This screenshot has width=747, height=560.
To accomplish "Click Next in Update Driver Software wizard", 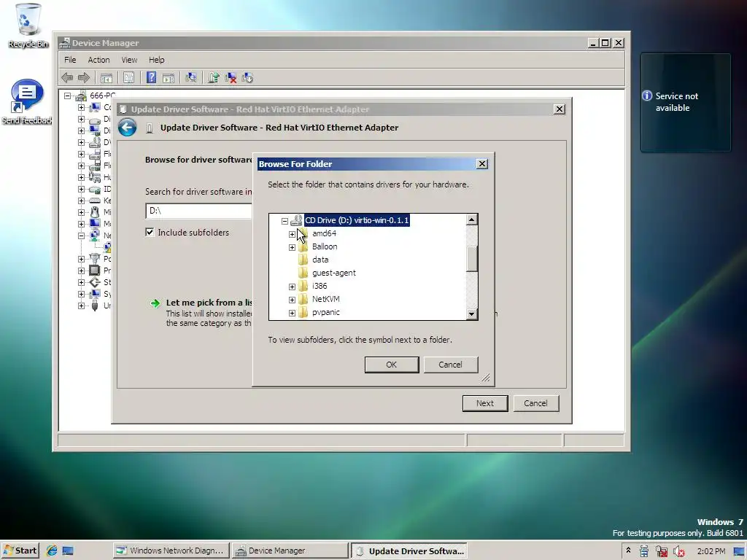I will tap(485, 403).
